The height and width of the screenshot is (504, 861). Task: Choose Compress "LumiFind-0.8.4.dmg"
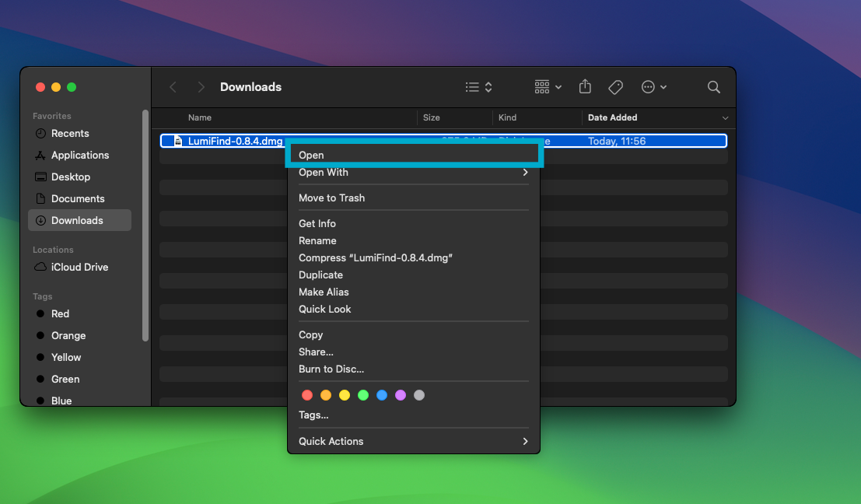point(414,257)
